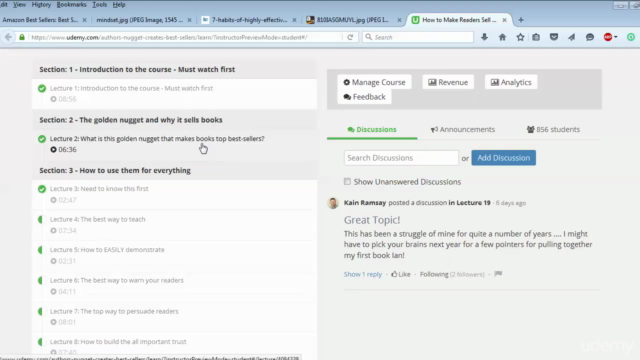Image resolution: width=640 pixels, height=360 pixels.
Task: Go to the browser home icon
Action: 502,37
